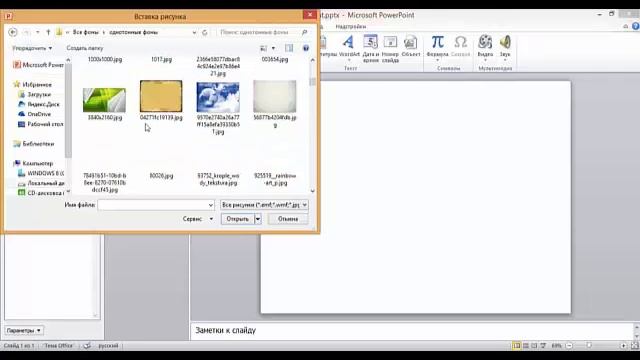Expand the Открыть button split arrow
Image resolution: width=640 pixels, height=360 pixels.
(258, 219)
